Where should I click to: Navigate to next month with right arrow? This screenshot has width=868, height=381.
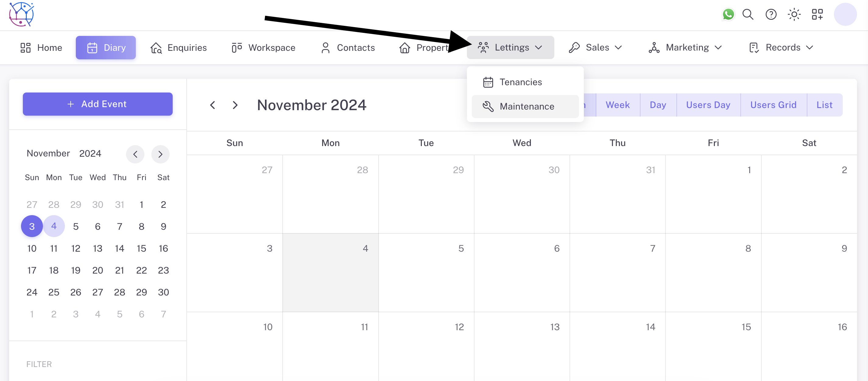point(235,105)
